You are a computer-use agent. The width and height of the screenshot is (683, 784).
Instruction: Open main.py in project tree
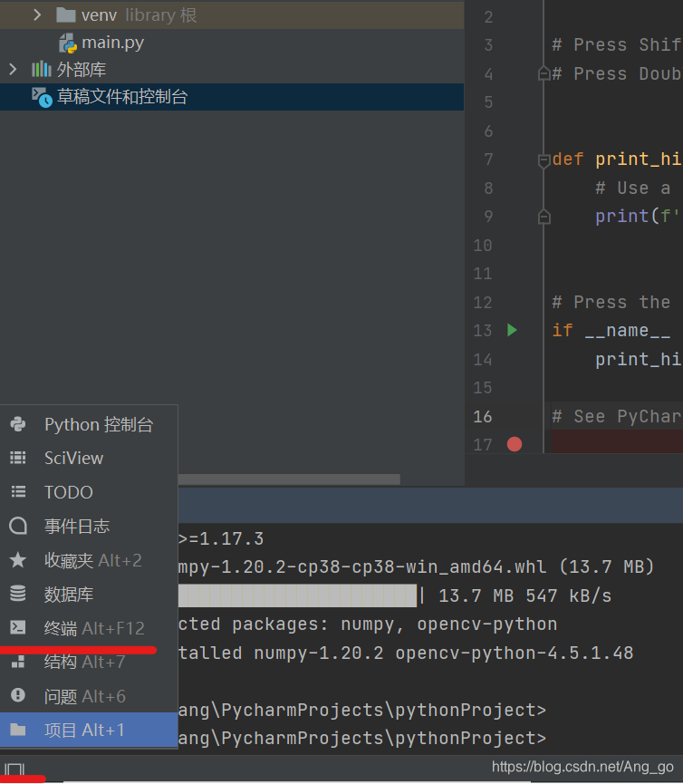tap(112, 43)
